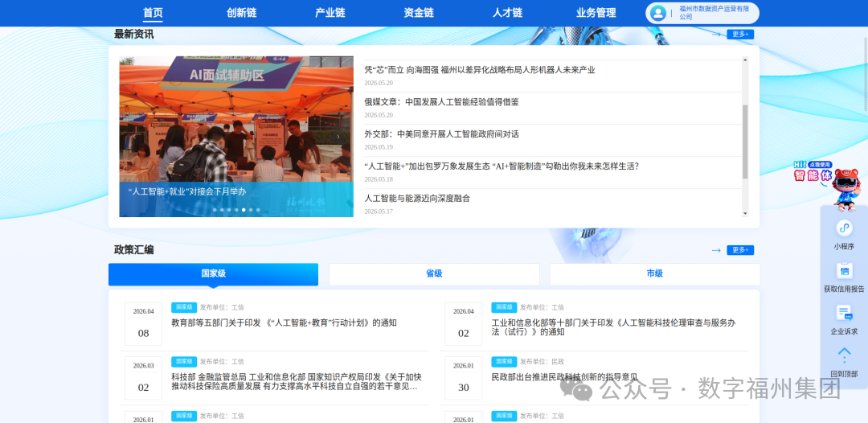868x423 pixels.
Task: Go to 首页 in top navigation
Action: point(153,13)
